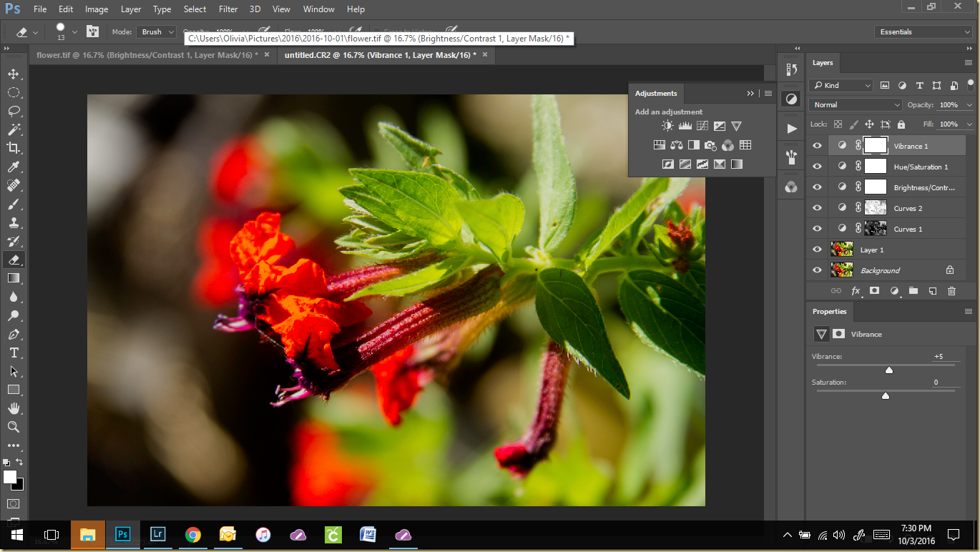Select the Hand tool

14,408
